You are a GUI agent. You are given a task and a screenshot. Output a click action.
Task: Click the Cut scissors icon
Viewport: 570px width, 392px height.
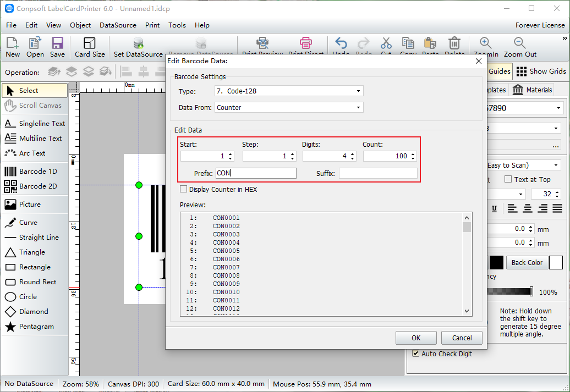[x=386, y=43]
